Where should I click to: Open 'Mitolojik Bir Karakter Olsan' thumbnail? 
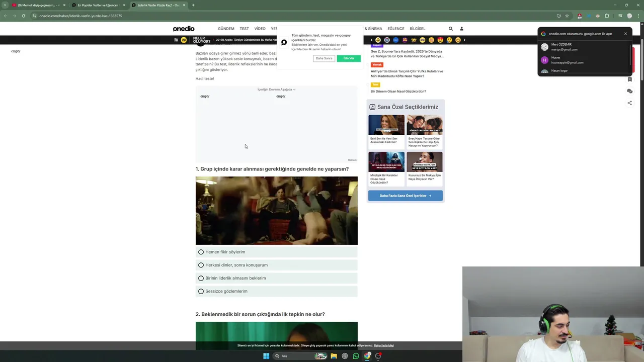click(x=386, y=162)
